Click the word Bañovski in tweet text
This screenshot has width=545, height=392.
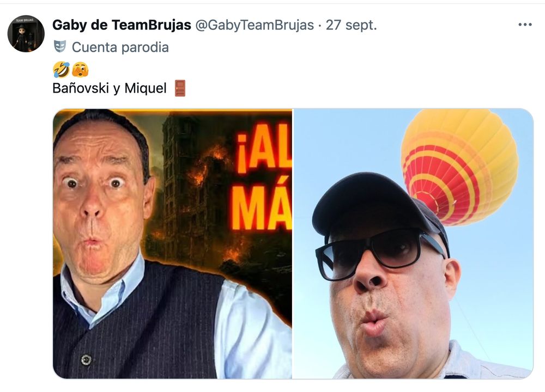81,88
